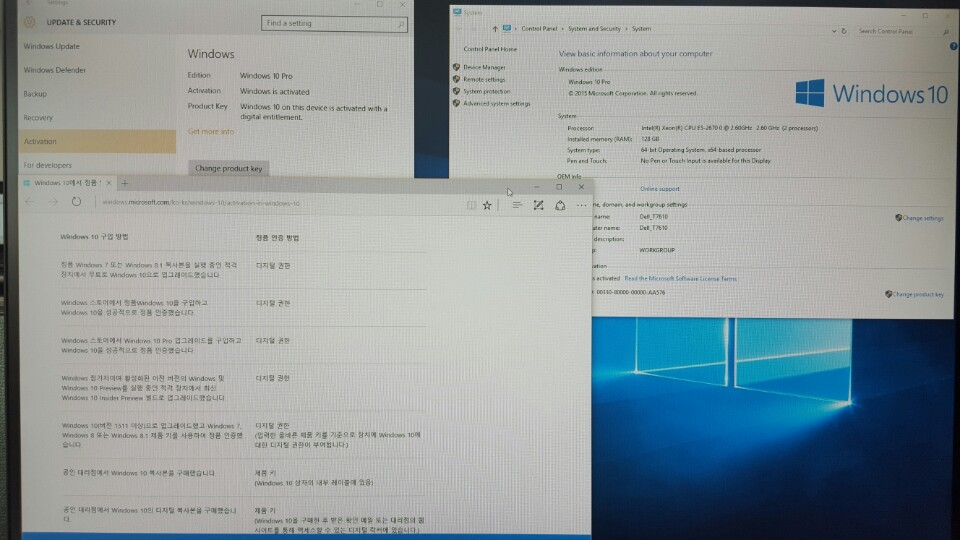The image size is (960, 540).
Task: Open For developers in Settings sidebar
Action: click(x=47, y=165)
